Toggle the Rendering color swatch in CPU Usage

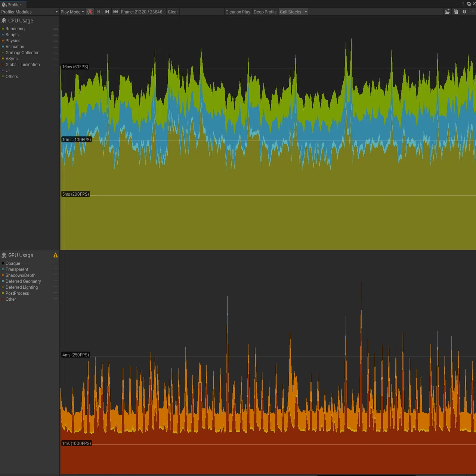pos(3,29)
